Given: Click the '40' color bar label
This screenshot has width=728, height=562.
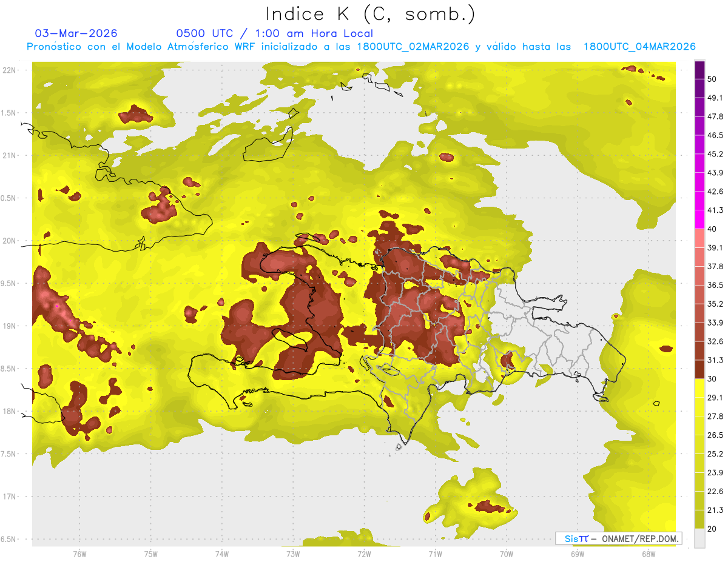Looking at the screenshot, I should (x=712, y=229).
